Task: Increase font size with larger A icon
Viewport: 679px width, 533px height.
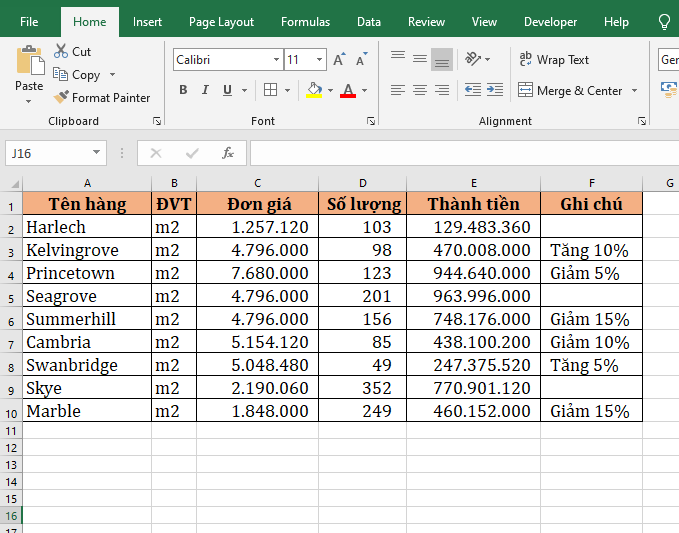Action: pos(340,60)
